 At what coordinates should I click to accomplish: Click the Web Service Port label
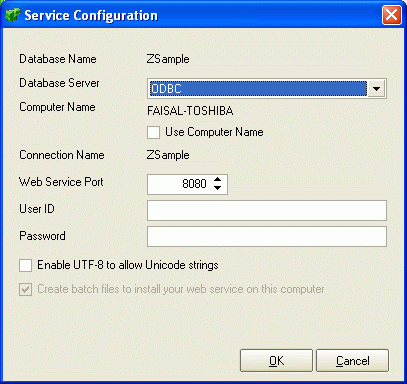click(61, 182)
